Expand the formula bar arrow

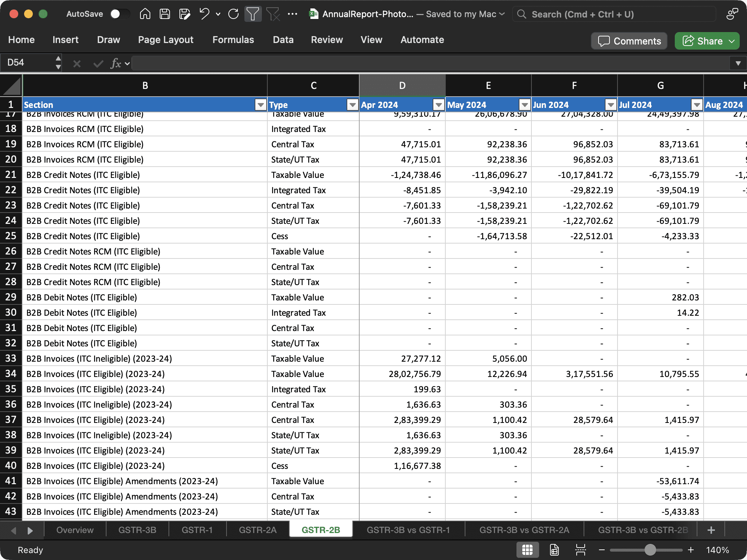[x=738, y=63]
